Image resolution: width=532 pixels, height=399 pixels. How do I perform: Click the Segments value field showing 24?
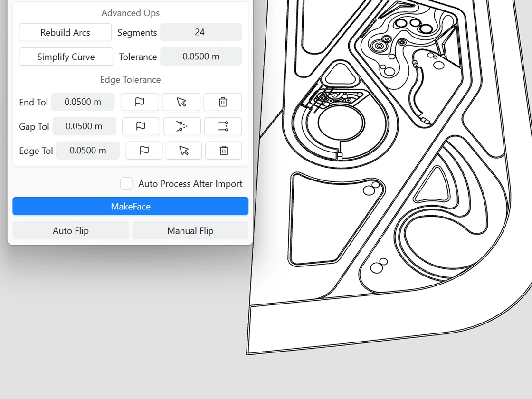[200, 32]
